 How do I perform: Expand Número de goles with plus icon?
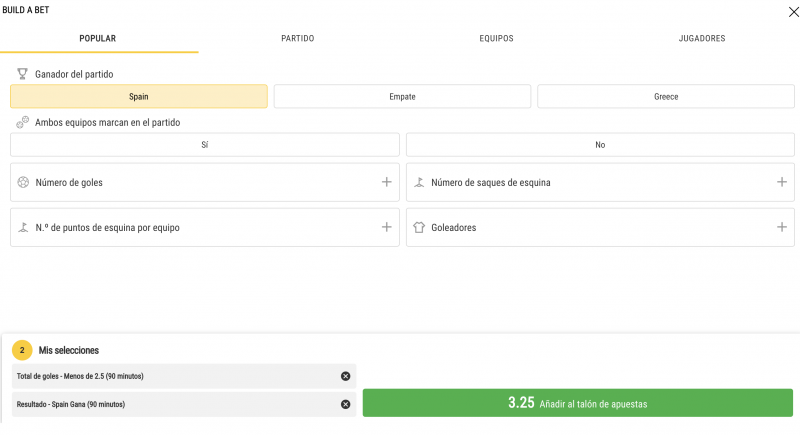click(386, 182)
